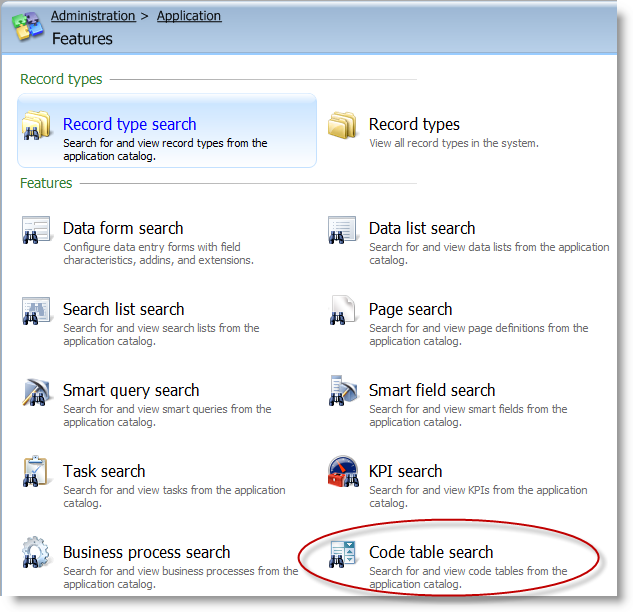Click the Record types folder icon
Screen dimensions: 633x612
point(342,125)
